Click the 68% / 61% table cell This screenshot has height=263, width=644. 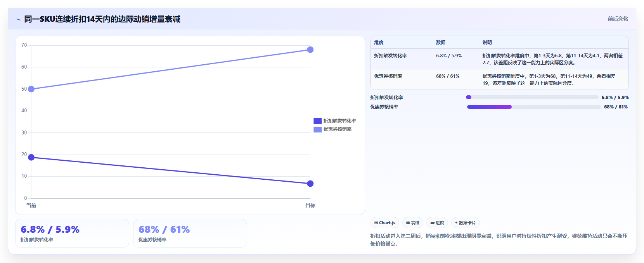[x=447, y=76]
